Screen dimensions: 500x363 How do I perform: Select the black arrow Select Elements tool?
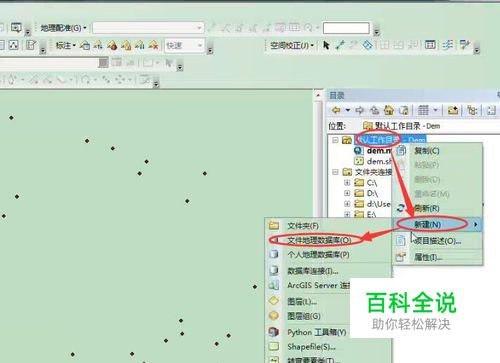tap(326, 45)
